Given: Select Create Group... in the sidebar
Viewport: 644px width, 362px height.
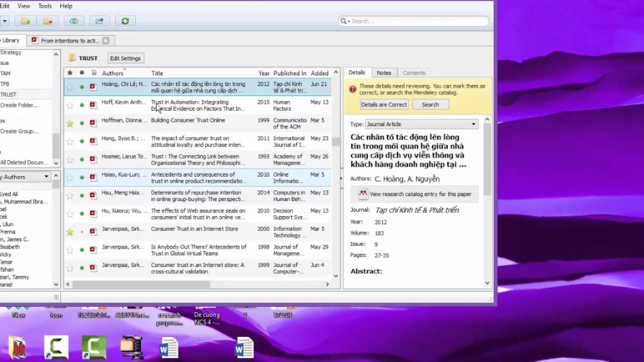Looking at the screenshot, I should coord(20,131).
